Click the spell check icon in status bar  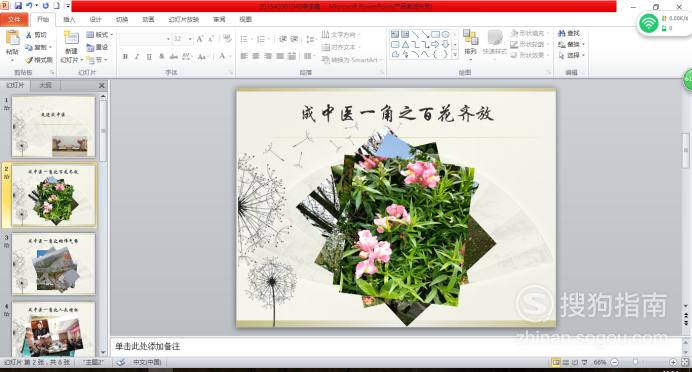click(x=120, y=362)
